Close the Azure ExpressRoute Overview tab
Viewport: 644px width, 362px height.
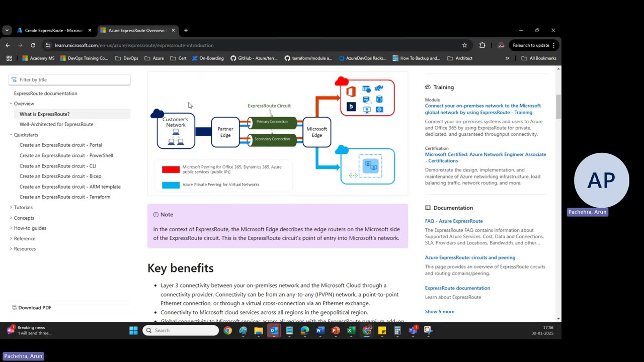pos(173,30)
